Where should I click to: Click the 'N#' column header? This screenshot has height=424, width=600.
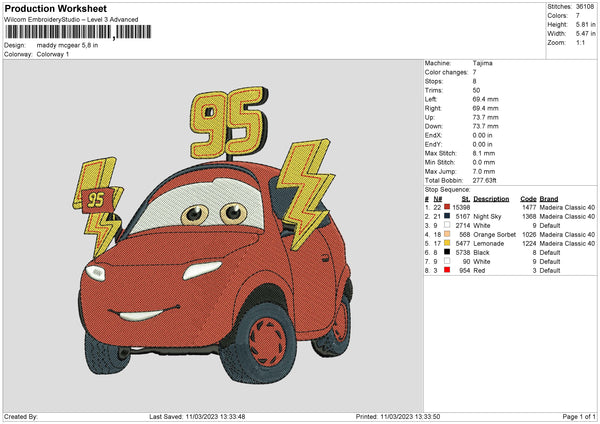click(438, 199)
